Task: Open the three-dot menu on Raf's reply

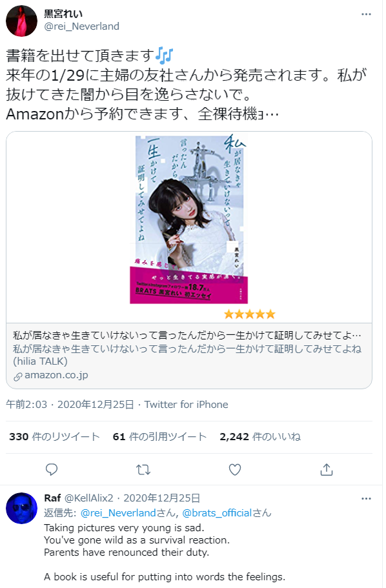Action: (x=366, y=499)
